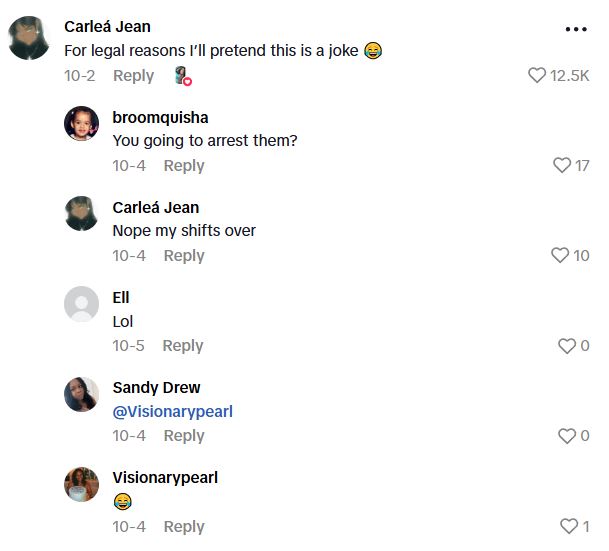Open Ell's default avatar
Viewport: 609px width, 551px height.
pos(82,304)
